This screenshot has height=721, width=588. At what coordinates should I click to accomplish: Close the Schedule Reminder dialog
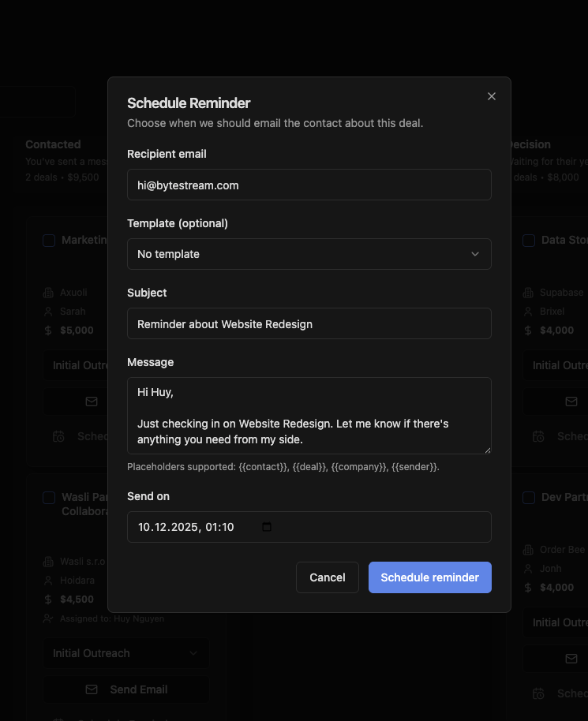tap(492, 96)
